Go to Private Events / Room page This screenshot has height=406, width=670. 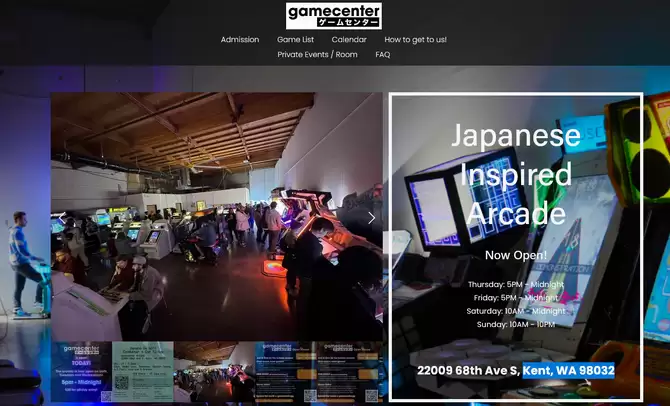pyautogui.click(x=317, y=55)
